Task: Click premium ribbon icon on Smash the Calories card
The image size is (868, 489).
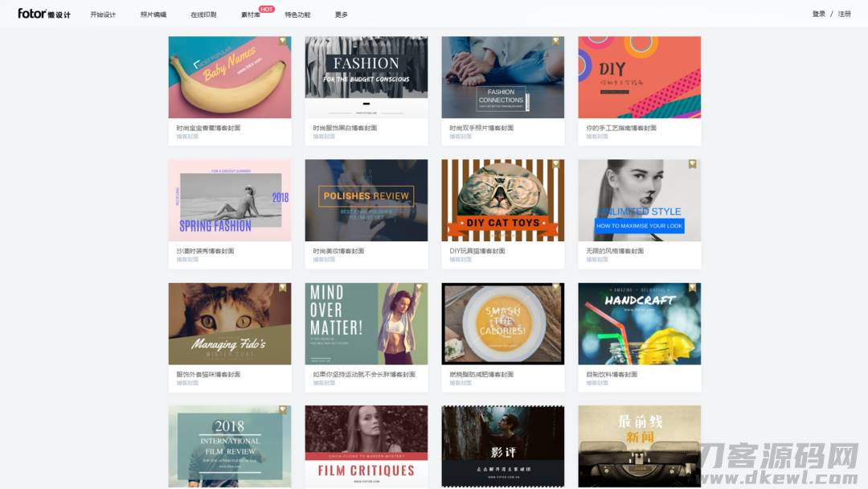Action: coord(556,287)
